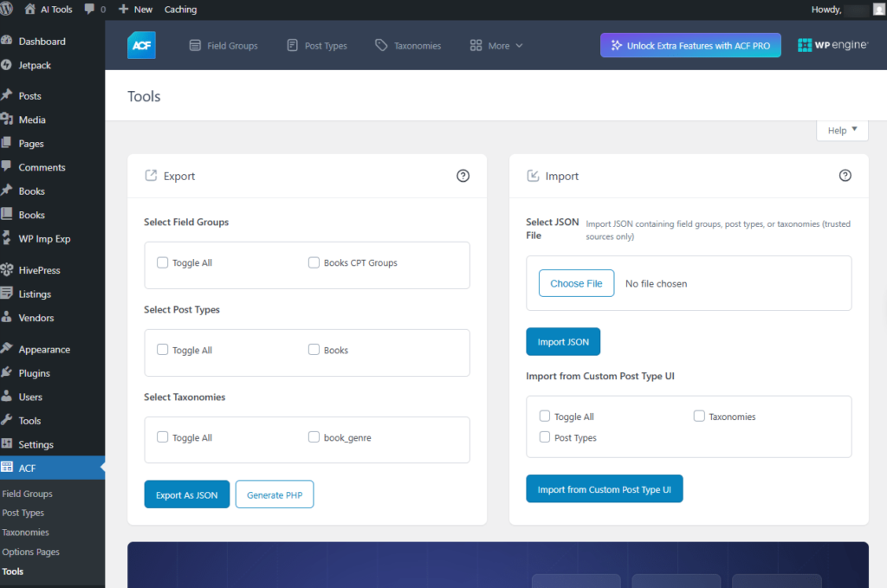Open HivePress in the sidebar
This screenshot has width=887, height=588.
(40, 270)
